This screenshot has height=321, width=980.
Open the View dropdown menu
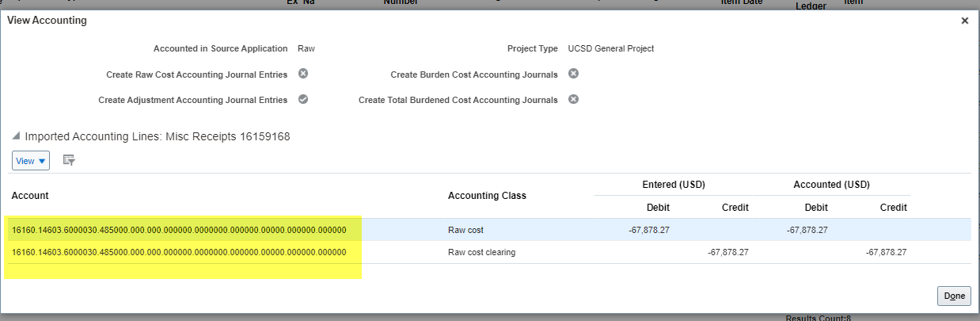click(x=31, y=161)
